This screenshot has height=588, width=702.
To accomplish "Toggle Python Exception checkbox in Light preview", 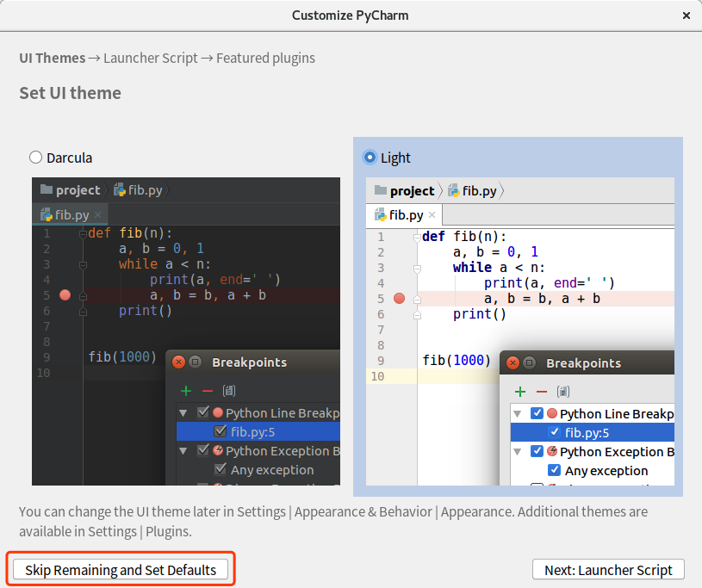I will (537, 451).
